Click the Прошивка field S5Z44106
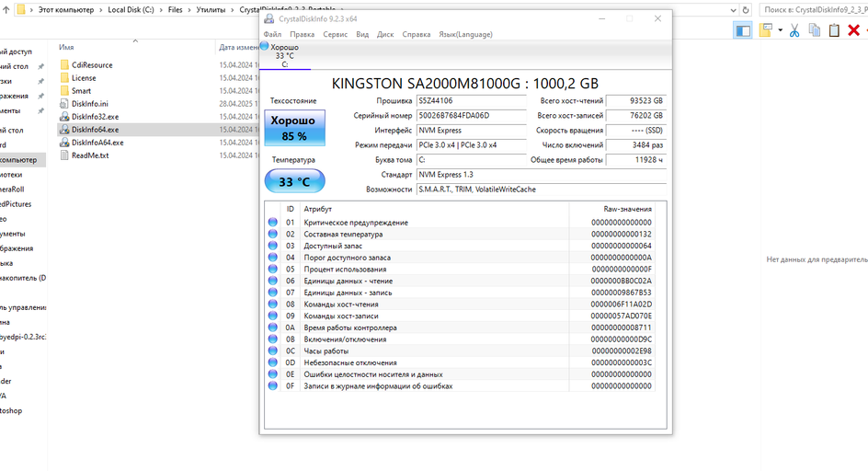Screen dimensions: 868x471 pyautogui.click(x=471, y=101)
